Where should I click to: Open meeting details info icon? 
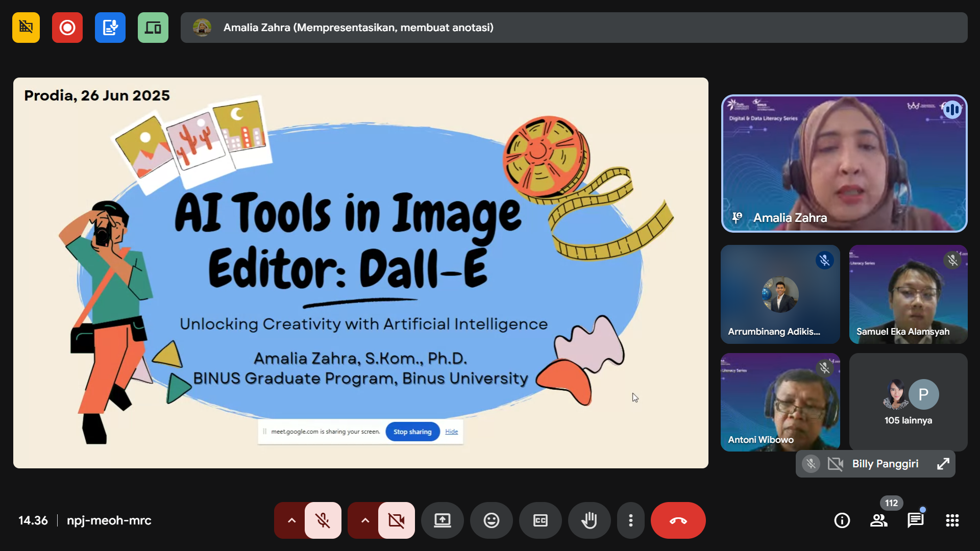842,520
